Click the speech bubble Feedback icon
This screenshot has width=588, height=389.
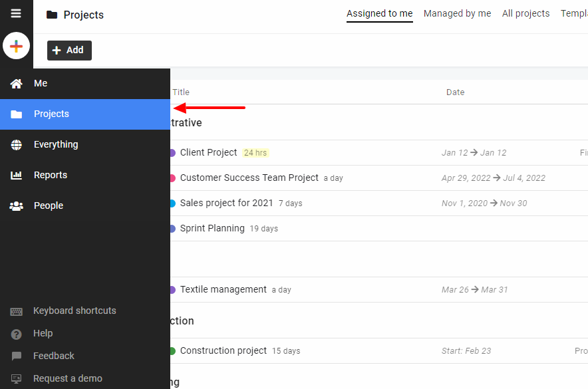[16, 356]
